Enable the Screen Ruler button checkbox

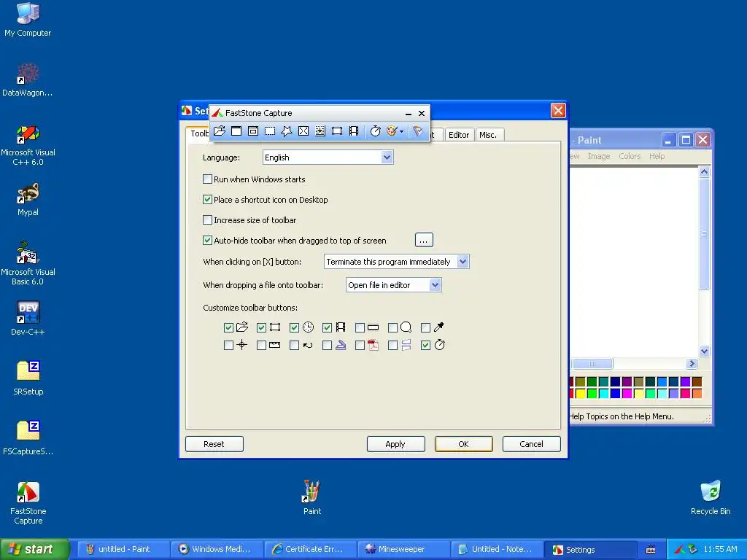(261, 345)
